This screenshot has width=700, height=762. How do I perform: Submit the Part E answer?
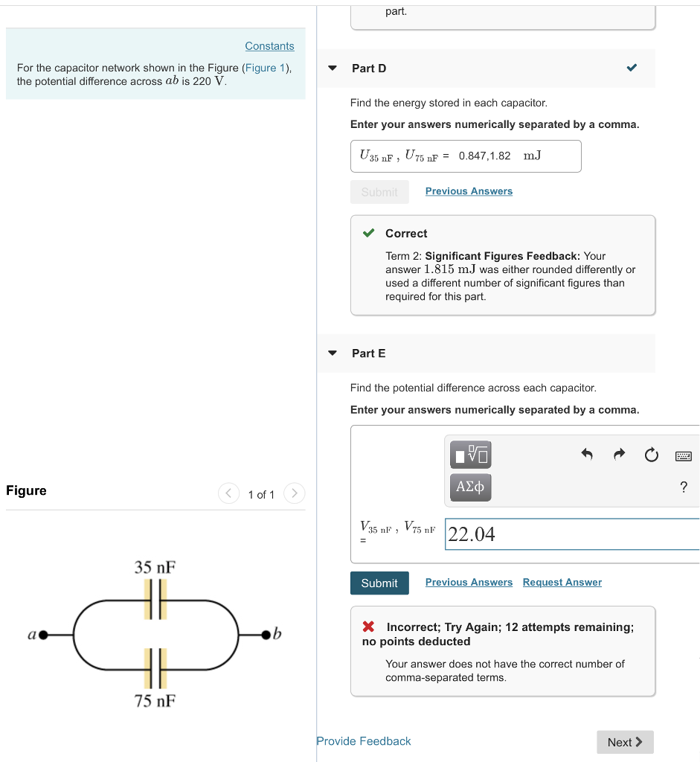[x=379, y=583]
